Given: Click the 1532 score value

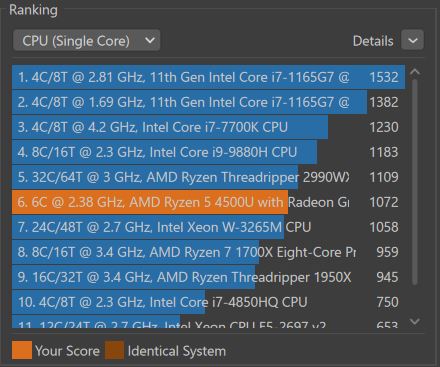Looking at the screenshot, I should click(384, 77).
